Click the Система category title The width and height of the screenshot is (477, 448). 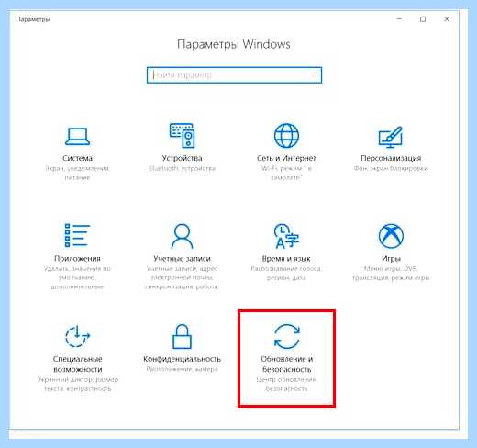point(77,158)
